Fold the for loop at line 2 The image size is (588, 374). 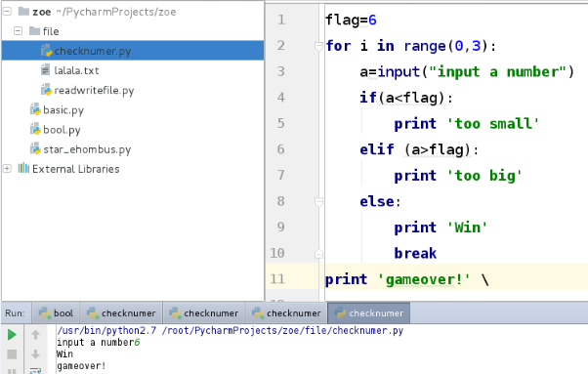pos(318,47)
